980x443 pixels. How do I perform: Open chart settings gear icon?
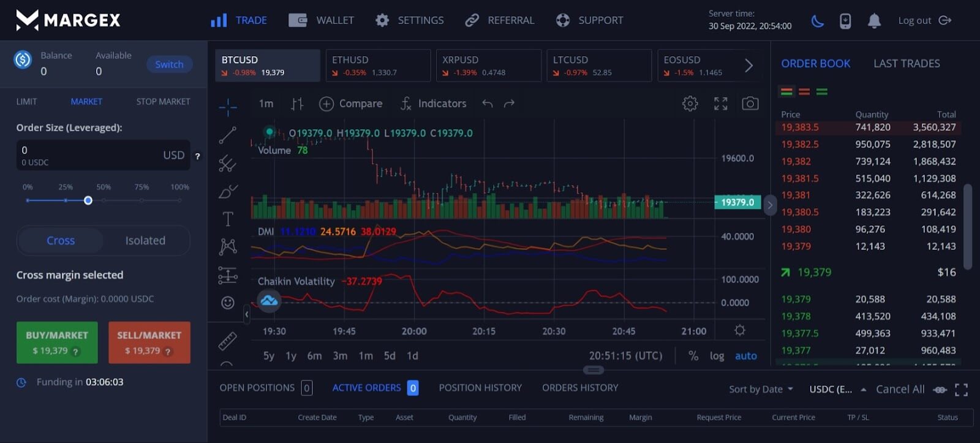[690, 104]
